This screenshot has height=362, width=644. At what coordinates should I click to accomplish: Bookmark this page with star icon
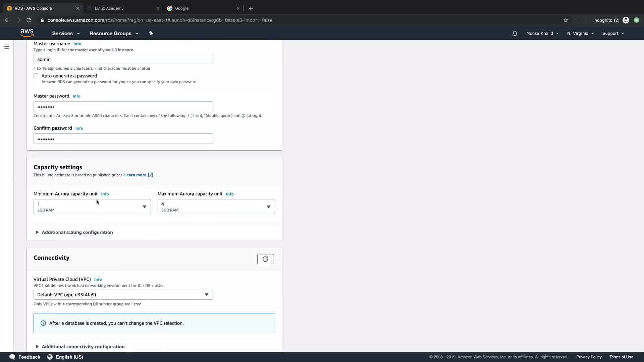click(566, 20)
